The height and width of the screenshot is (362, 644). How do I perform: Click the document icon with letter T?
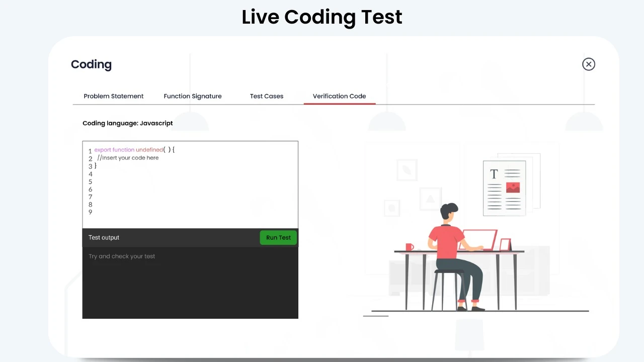504,188
